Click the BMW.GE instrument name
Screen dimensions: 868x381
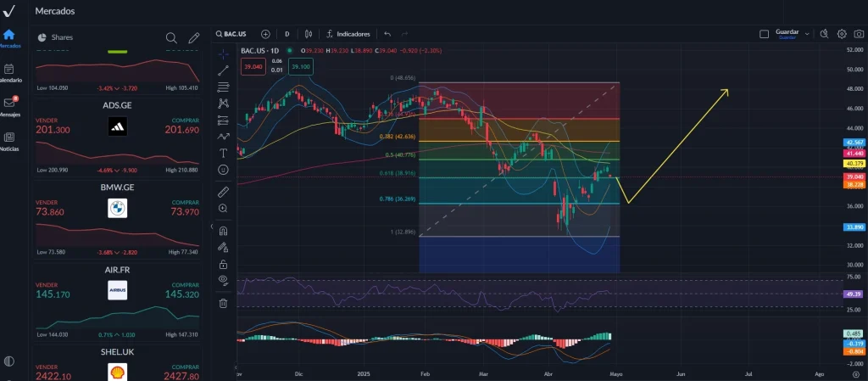pos(117,188)
